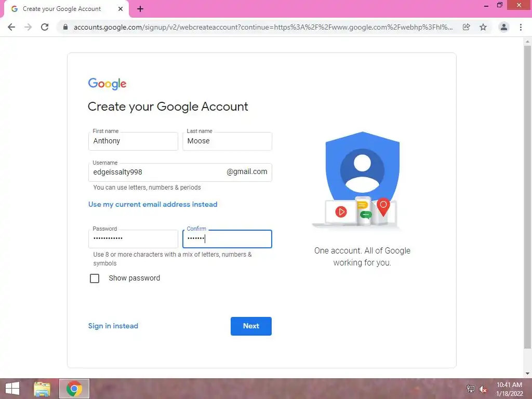Click the muted volume tray icon

(x=483, y=389)
